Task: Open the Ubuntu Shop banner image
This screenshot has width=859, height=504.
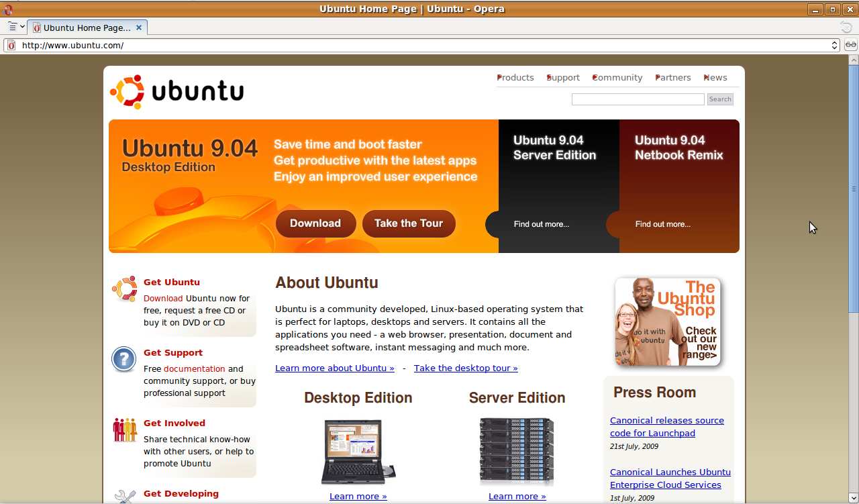Action: point(668,321)
